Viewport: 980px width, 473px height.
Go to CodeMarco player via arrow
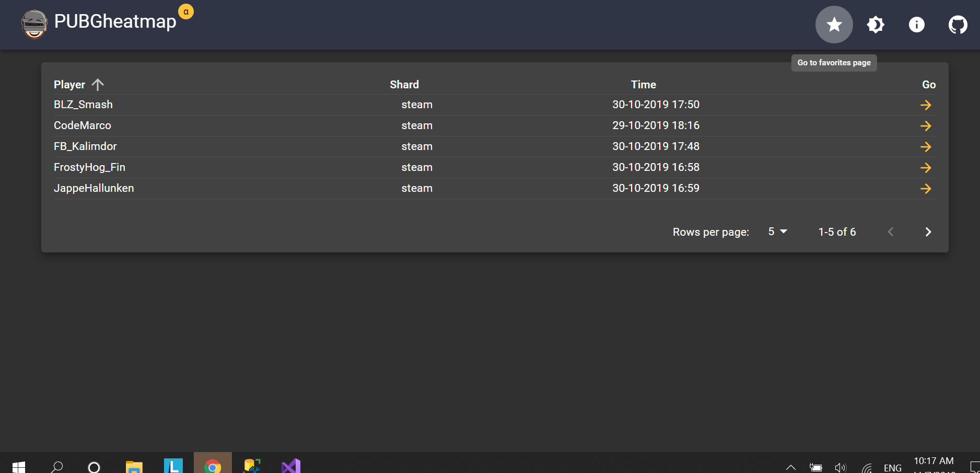(x=926, y=126)
